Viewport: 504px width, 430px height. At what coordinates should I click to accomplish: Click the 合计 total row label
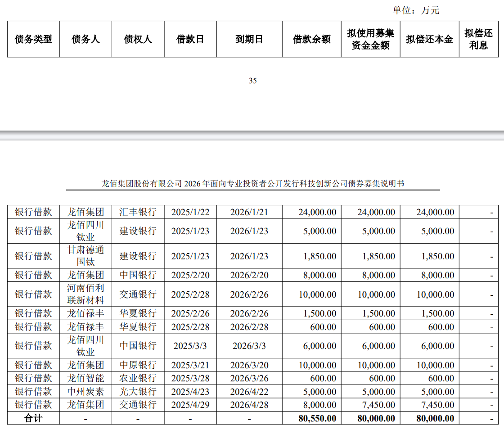[x=33, y=418]
